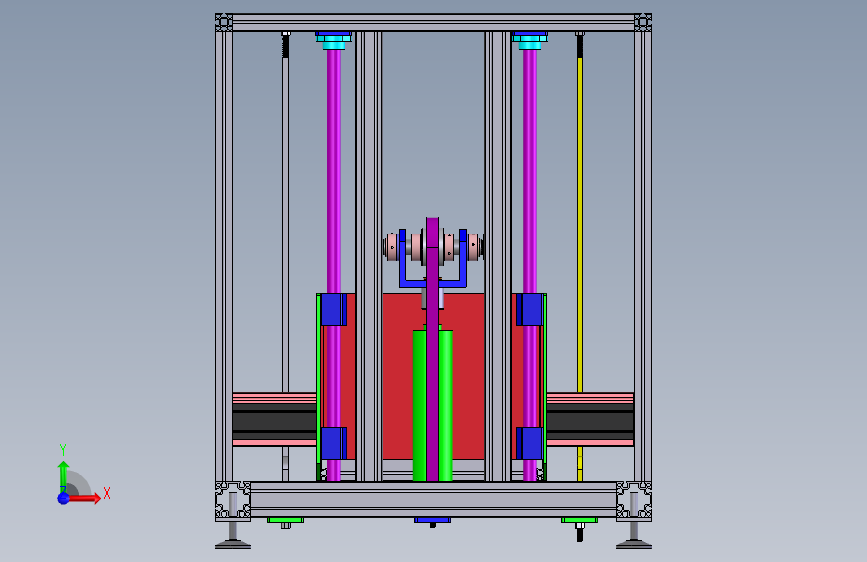Select the right cyan rod flange at the top
The height and width of the screenshot is (562, 867).
[x=530, y=41]
